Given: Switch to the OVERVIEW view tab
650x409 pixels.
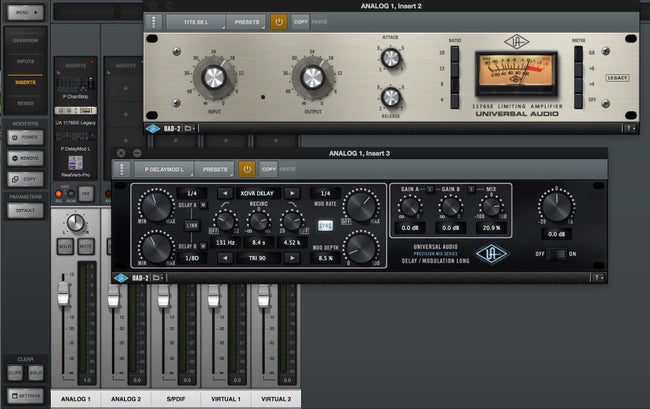Looking at the screenshot, I should (x=23, y=41).
